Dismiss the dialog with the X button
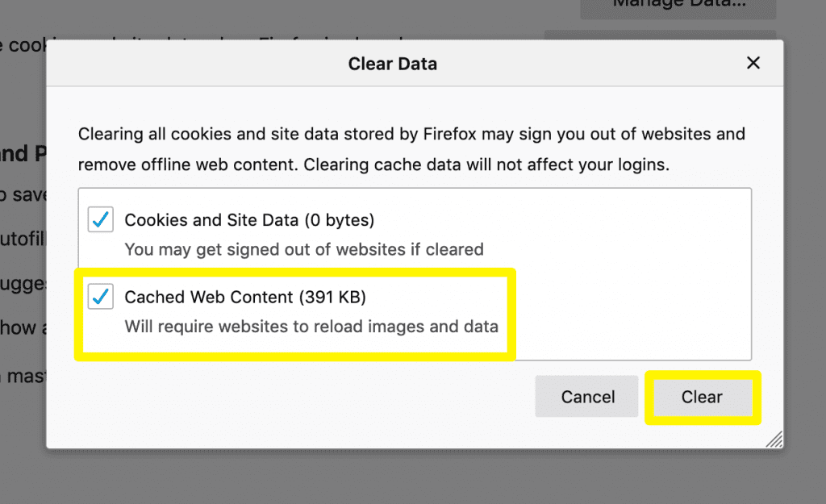 [753, 62]
